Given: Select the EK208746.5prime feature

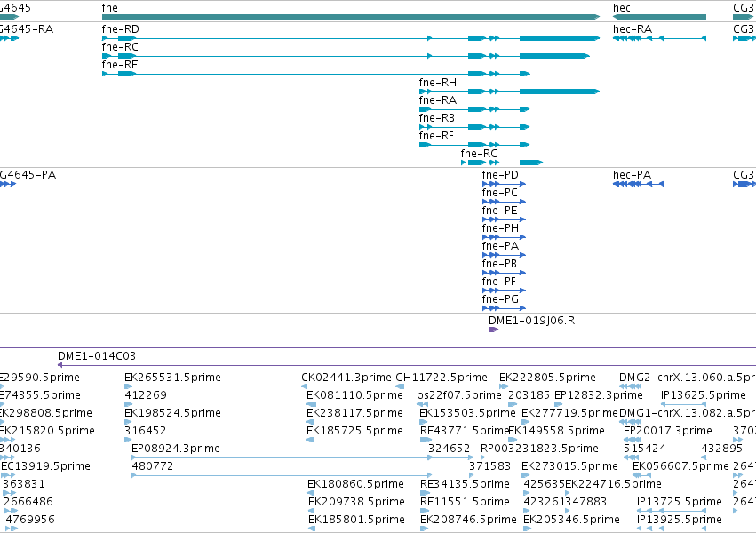Looking at the screenshot, I should click(425, 529).
